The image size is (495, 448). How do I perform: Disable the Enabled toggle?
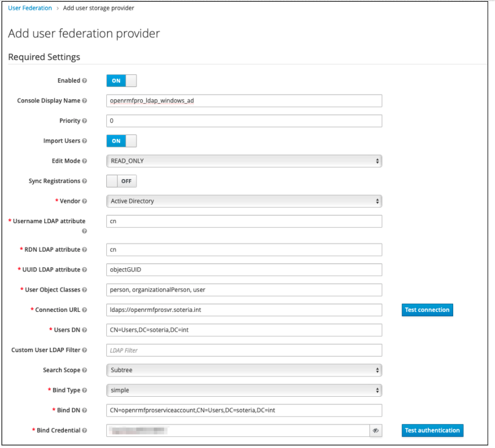click(x=121, y=80)
